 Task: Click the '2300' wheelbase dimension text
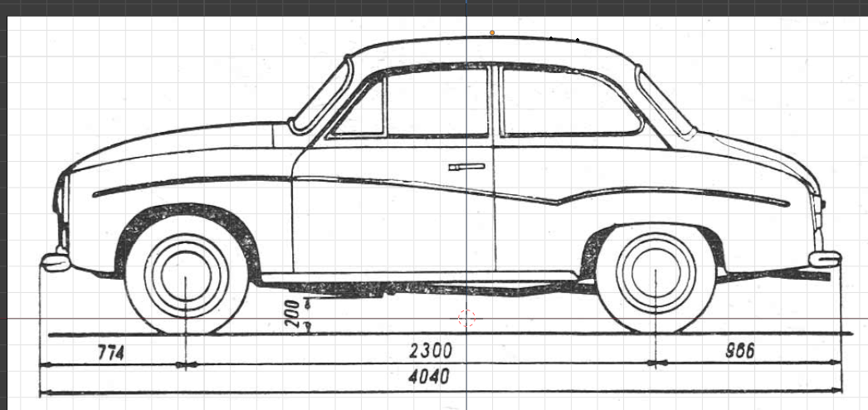(x=431, y=351)
